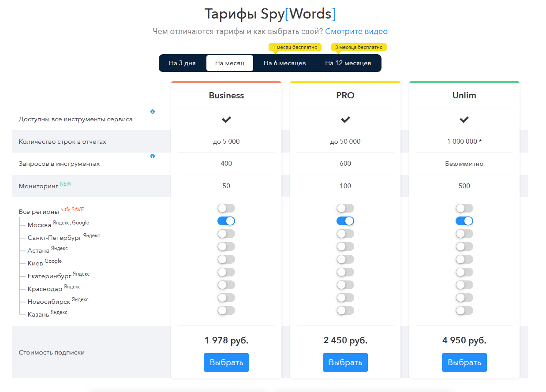Disable Москва toggle in Business column

(226, 221)
